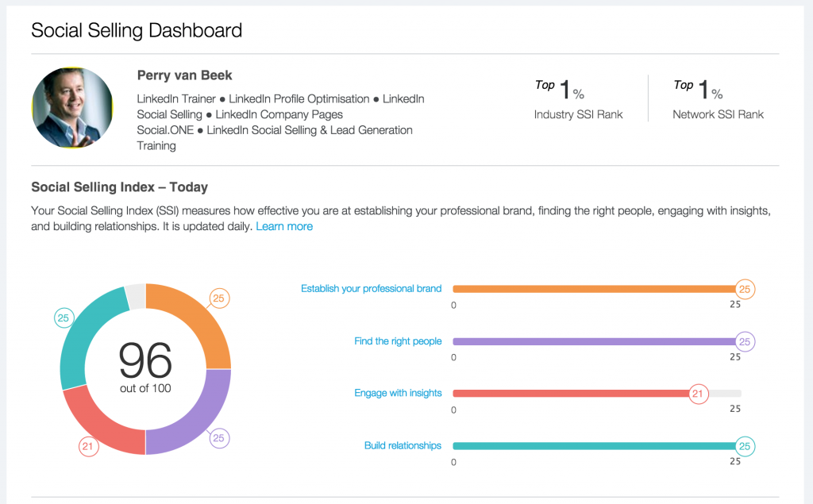
Task: Click the Top 1% Industry SSI Rank
Action: pos(578,99)
